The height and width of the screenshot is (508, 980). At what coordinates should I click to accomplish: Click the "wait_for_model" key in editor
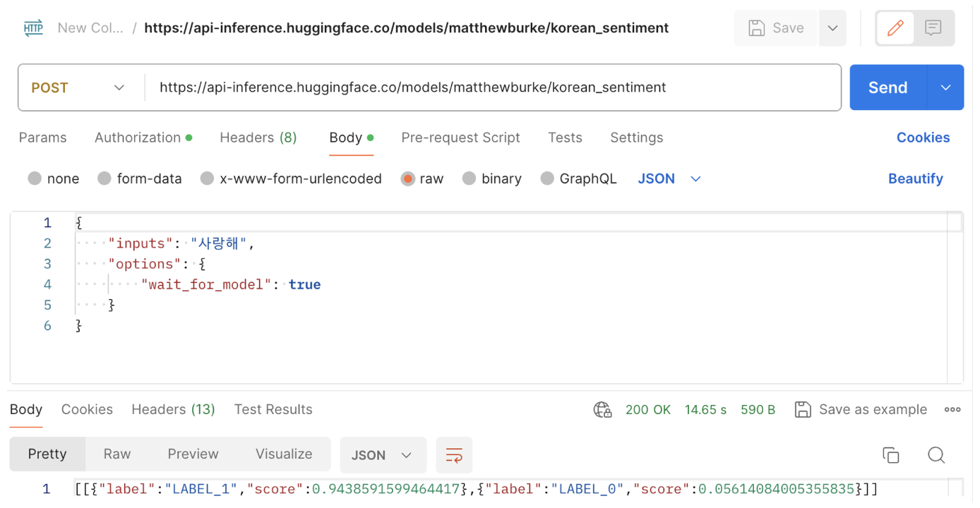pos(206,284)
